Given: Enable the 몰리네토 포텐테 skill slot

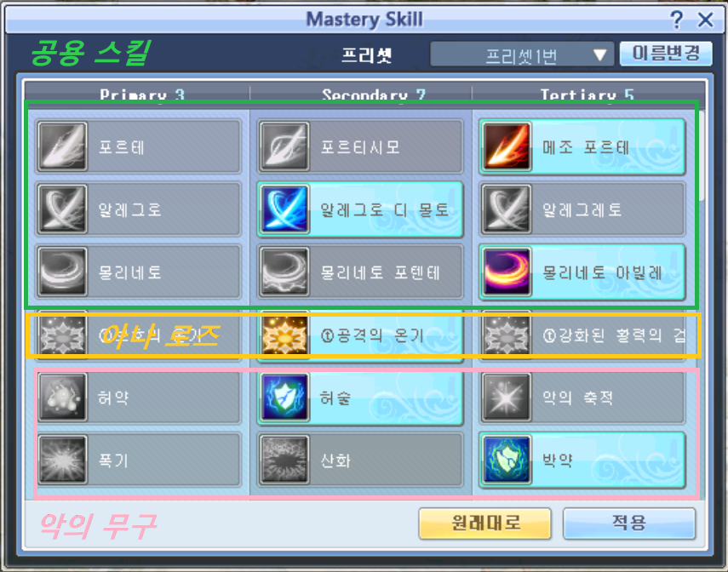Looking at the screenshot, I should (360, 272).
